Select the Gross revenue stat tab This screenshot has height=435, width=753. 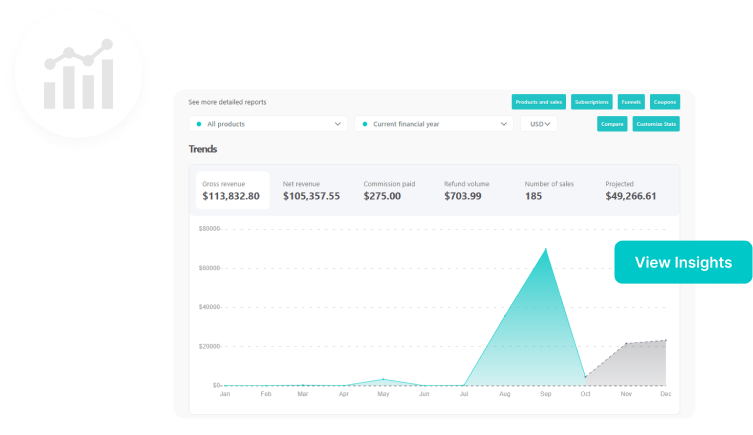click(231, 190)
